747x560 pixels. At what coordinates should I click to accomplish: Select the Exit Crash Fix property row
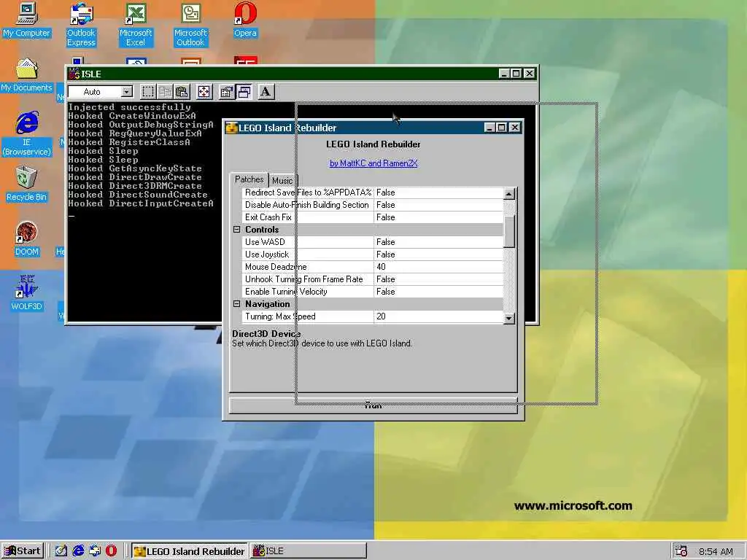(373, 217)
